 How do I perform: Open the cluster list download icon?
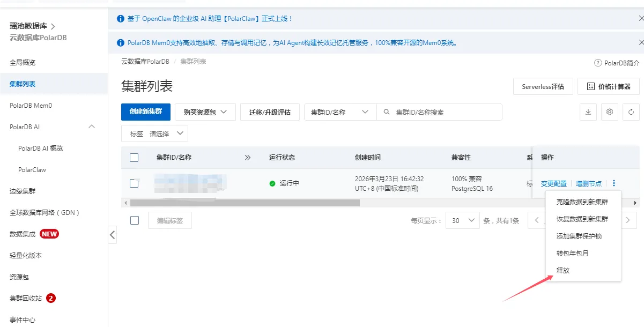click(x=588, y=112)
